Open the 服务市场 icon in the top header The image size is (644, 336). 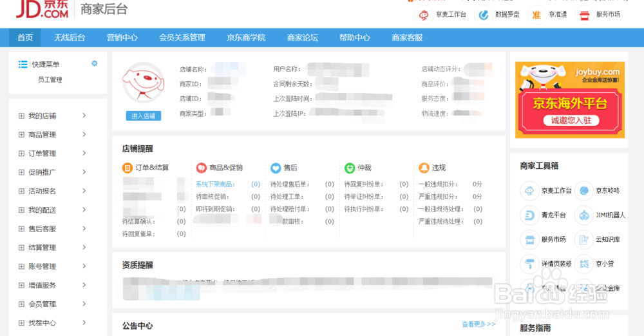585,15
